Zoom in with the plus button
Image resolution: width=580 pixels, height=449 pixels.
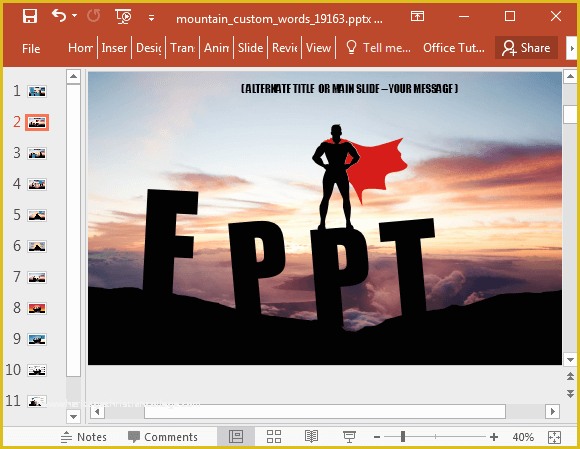(x=493, y=437)
